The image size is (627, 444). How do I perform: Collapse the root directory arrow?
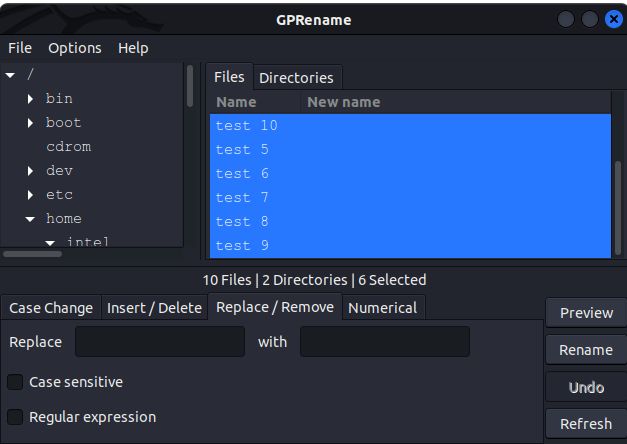pos(10,75)
